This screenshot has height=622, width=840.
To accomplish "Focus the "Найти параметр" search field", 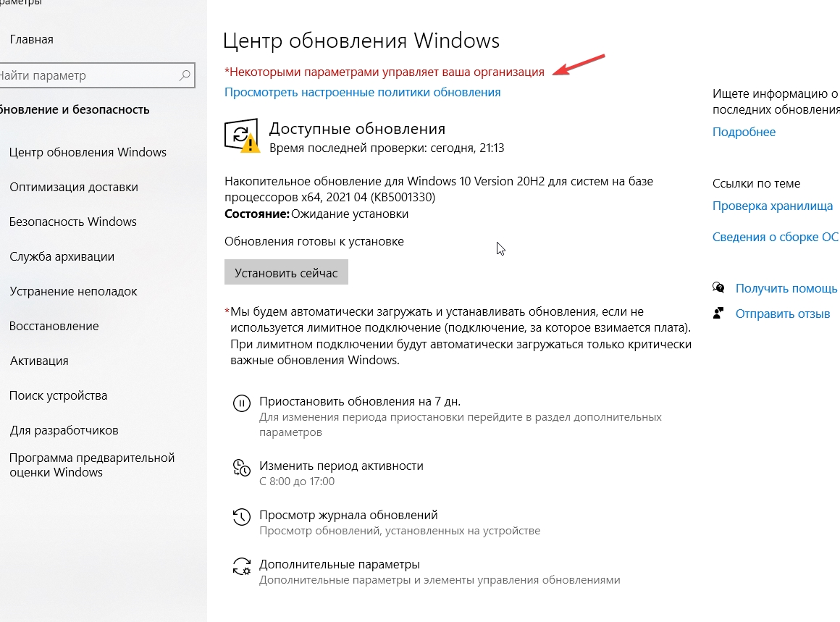I will (87, 75).
